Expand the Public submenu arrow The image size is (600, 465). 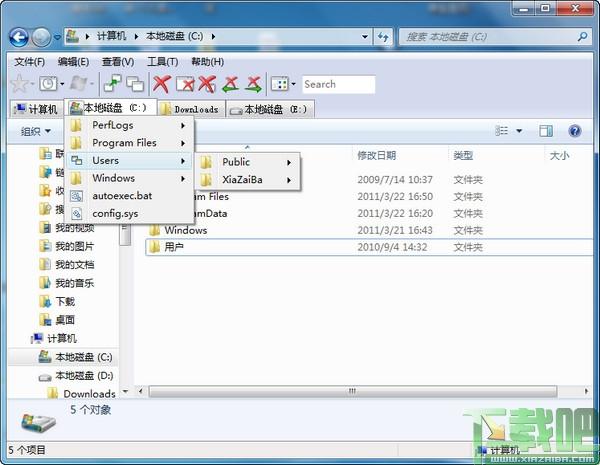289,162
